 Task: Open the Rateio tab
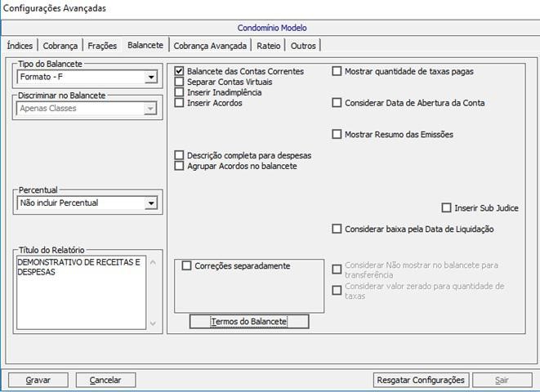click(x=269, y=46)
